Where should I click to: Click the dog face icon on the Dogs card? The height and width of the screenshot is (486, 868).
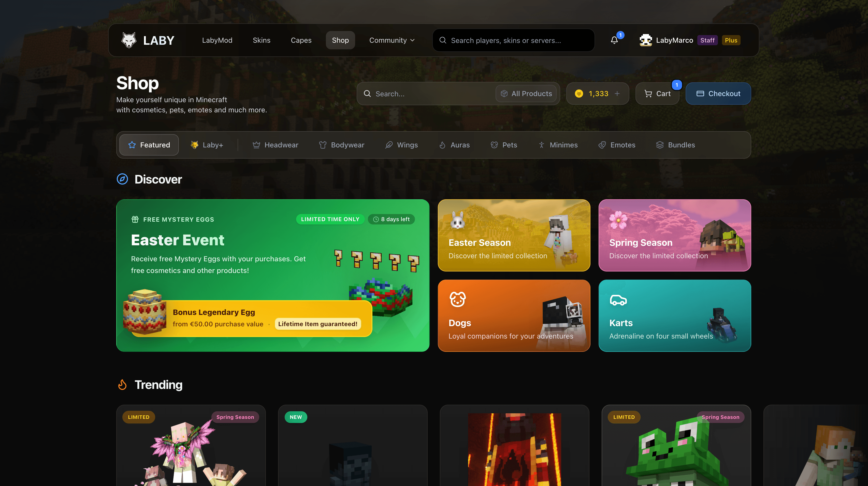coord(458,299)
